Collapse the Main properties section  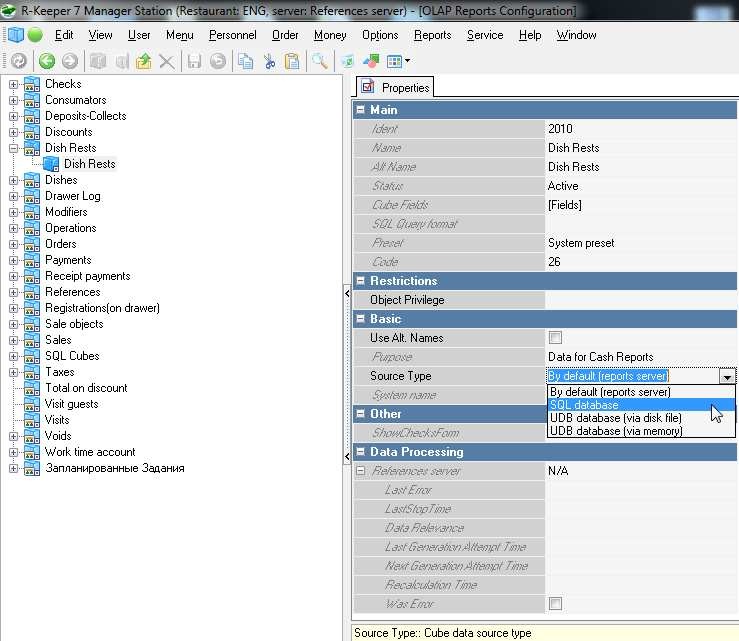pyautogui.click(x=361, y=110)
